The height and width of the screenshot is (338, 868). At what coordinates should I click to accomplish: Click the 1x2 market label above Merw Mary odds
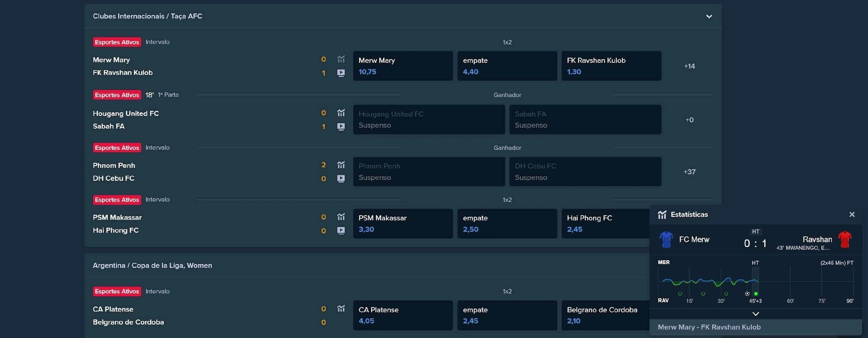point(507,42)
